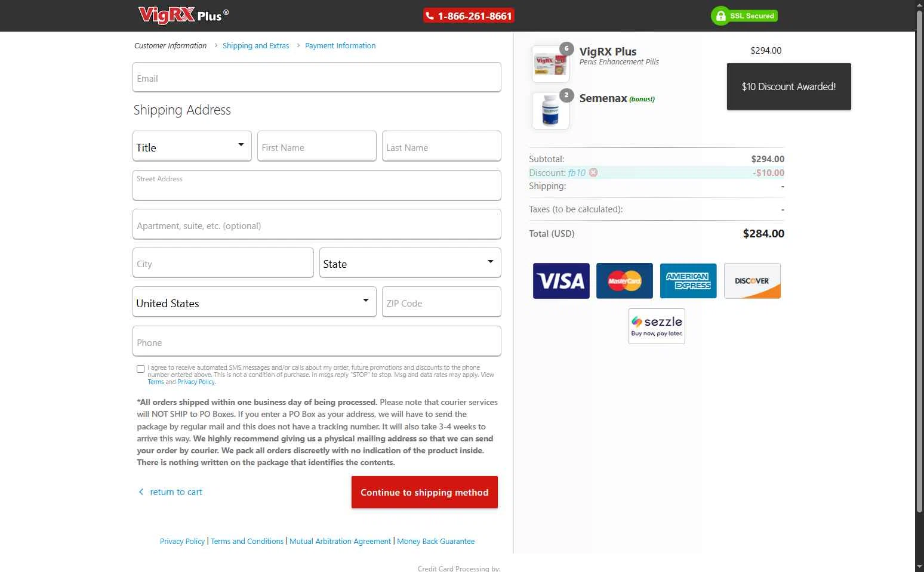
Task: Focus the First Name field
Action: 316,146
